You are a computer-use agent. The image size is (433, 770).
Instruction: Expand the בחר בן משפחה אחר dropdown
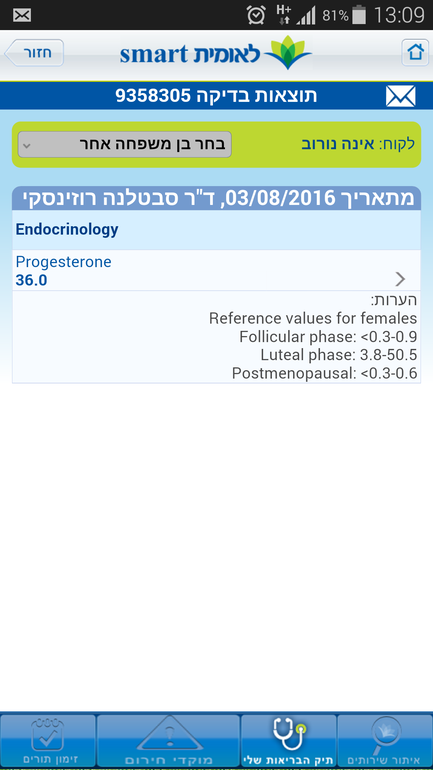(125, 144)
